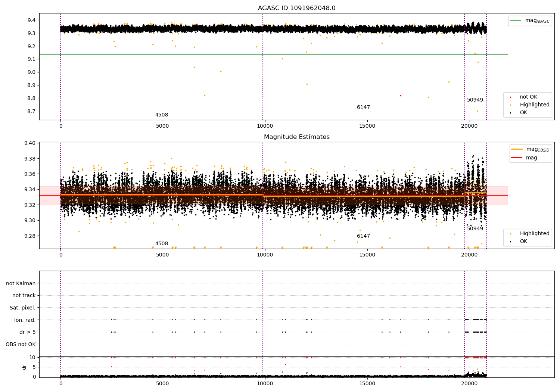The image size is (560, 392).
Task: Select the orange mag OBSID legend entry
Action: (x=531, y=149)
